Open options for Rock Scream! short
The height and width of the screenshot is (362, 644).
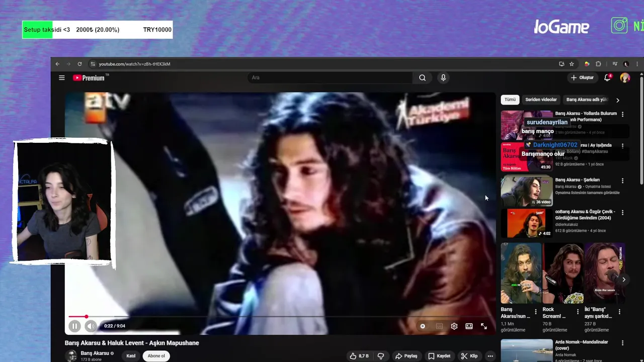(x=578, y=312)
